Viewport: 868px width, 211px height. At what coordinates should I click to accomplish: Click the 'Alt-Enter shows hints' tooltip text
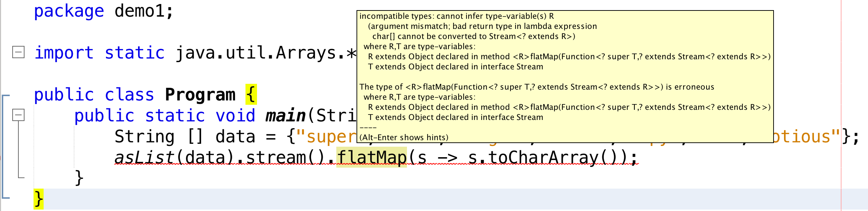click(404, 137)
